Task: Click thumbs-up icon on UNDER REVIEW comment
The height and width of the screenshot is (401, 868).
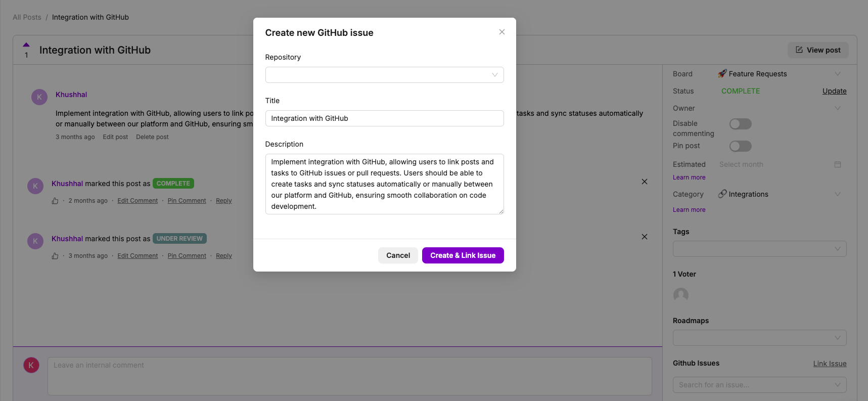Action: click(x=55, y=256)
